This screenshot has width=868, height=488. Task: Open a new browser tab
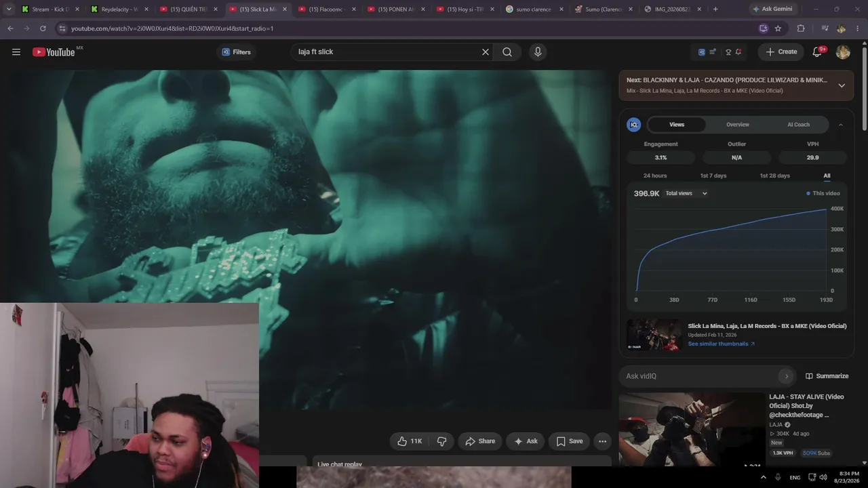tap(715, 9)
